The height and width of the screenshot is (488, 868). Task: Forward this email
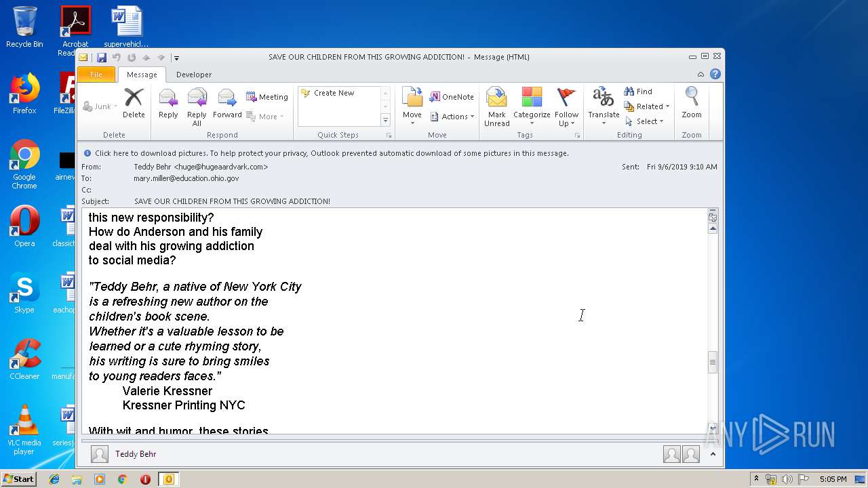(x=227, y=103)
